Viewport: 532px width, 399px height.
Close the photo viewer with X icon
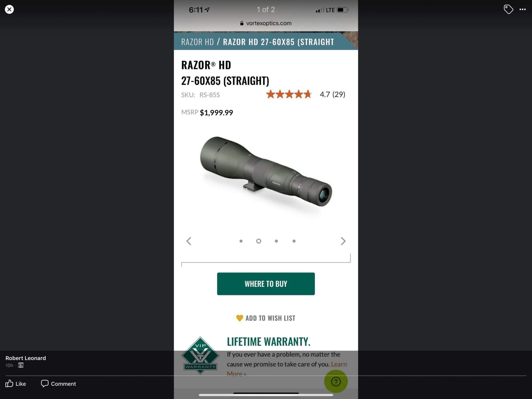(9, 10)
